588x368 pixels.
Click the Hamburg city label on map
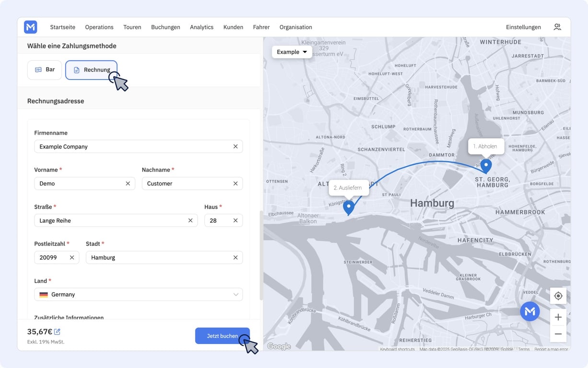tap(432, 203)
